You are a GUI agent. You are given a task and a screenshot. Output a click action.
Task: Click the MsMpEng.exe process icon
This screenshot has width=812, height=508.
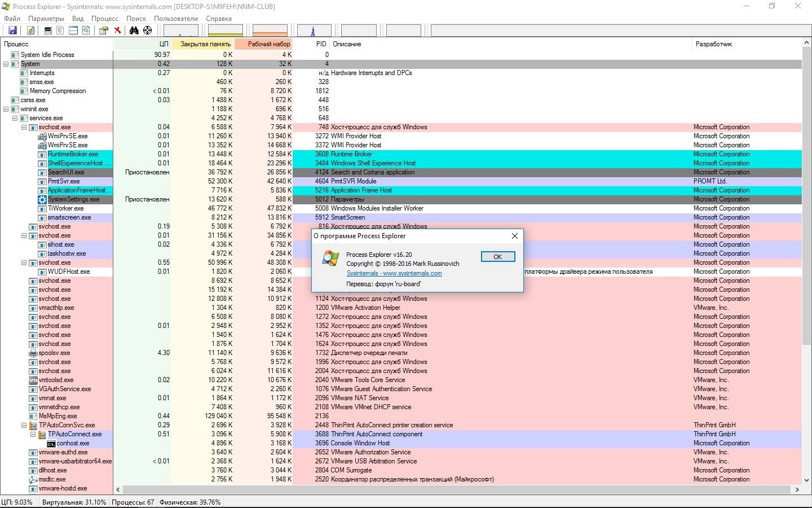33,416
